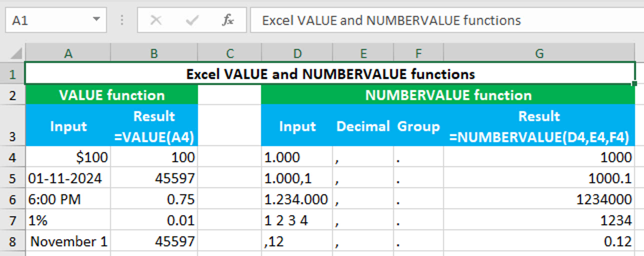Select column C header
The image size is (644, 256).
pos(229,53)
